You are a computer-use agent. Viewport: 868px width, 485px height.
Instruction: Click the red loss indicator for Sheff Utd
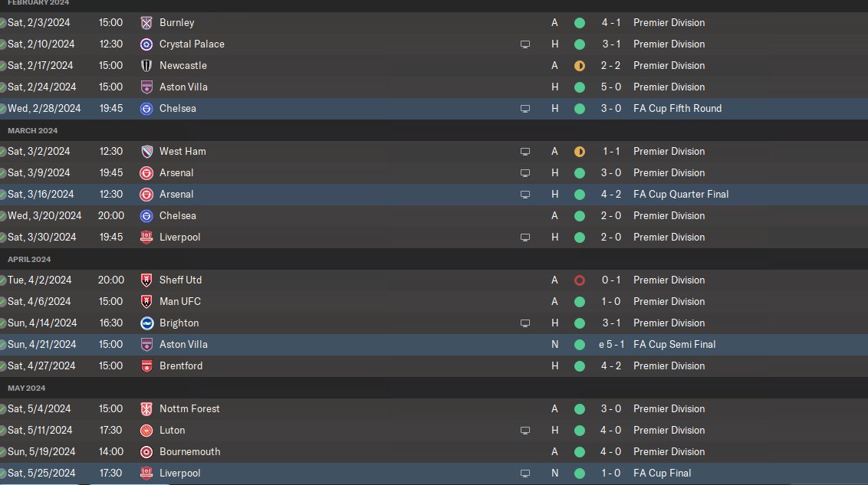coord(580,280)
